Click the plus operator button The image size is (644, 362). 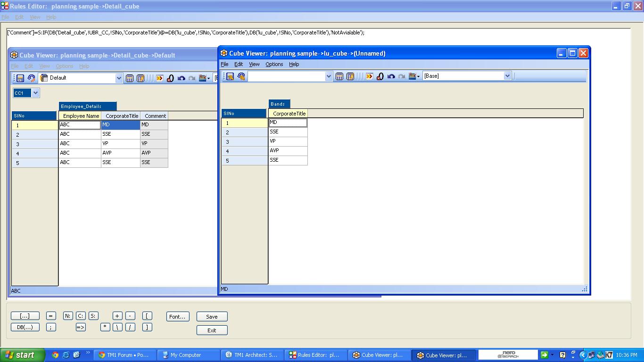point(117,316)
